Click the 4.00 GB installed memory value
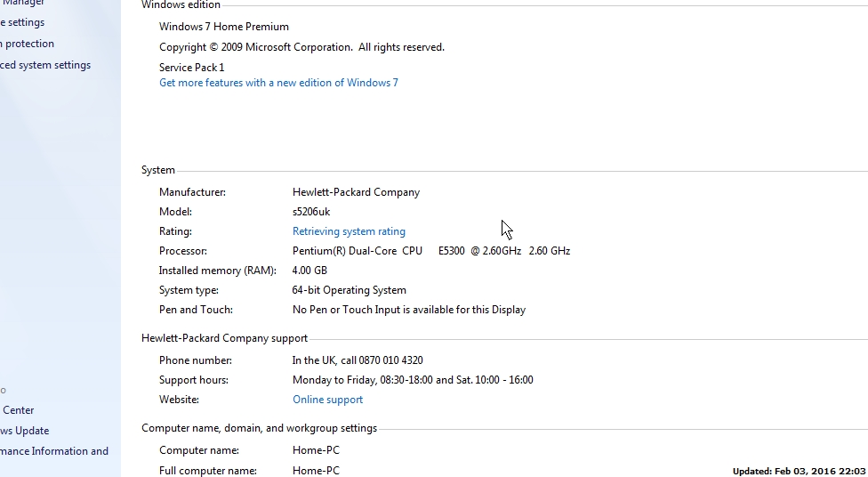This screenshot has width=868, height=477. tap(309, 271)
